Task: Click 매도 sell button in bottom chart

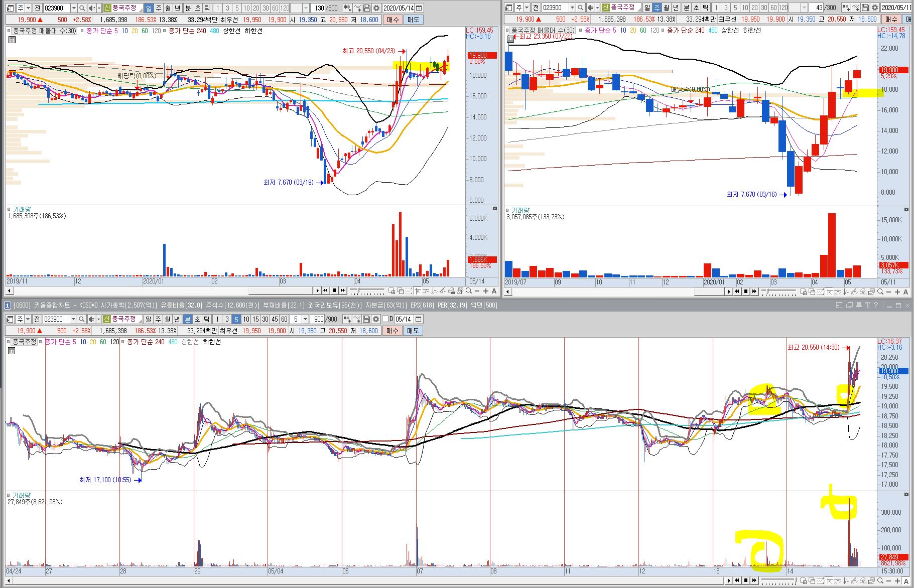Action: (413, 331)
